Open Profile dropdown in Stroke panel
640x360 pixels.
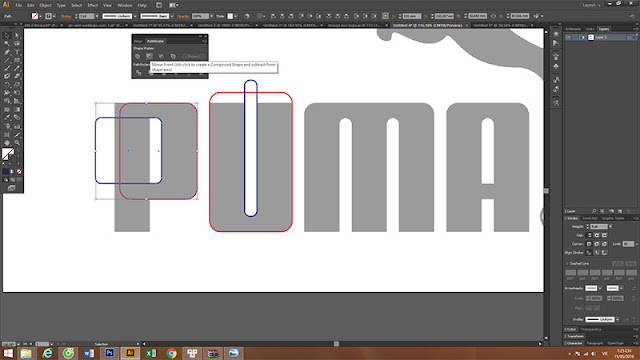click(618, 319)
